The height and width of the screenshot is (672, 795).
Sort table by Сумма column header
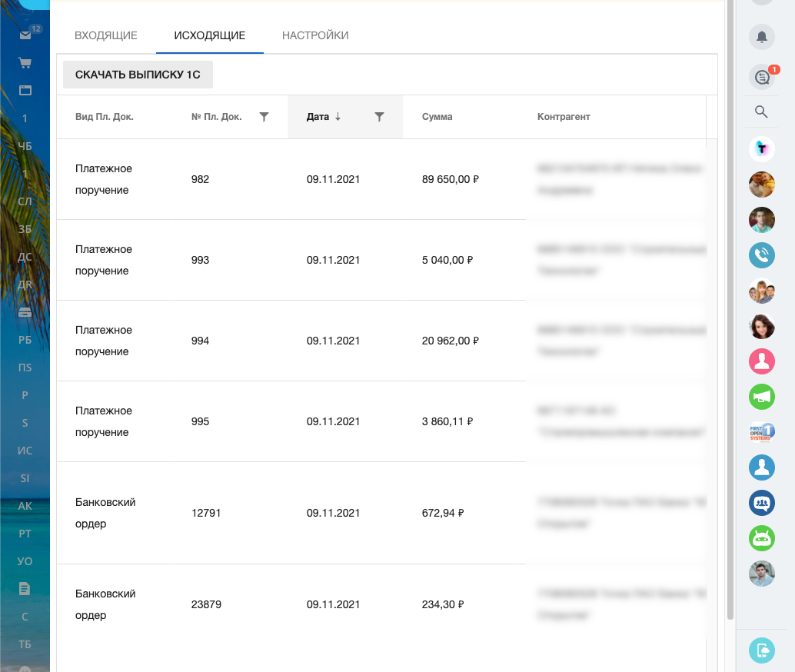point(437,117)
